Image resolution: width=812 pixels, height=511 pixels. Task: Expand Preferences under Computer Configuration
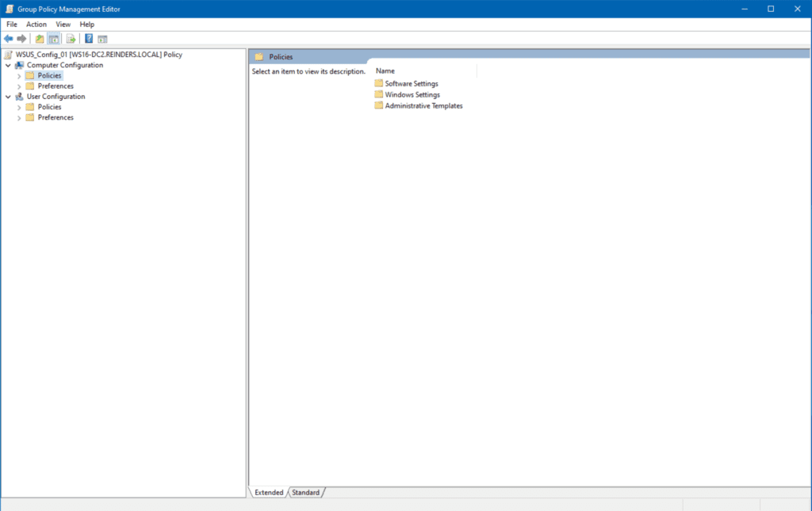click(x=19, y=86)
